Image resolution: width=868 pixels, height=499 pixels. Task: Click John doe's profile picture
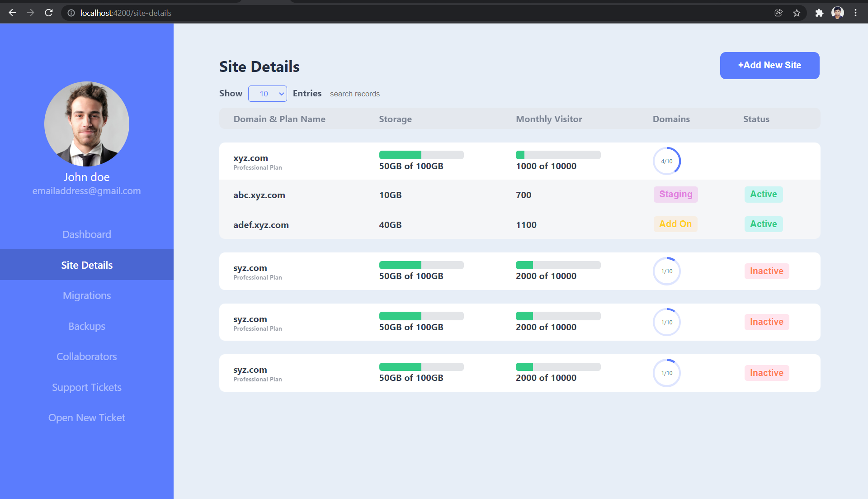pos(86,124)
